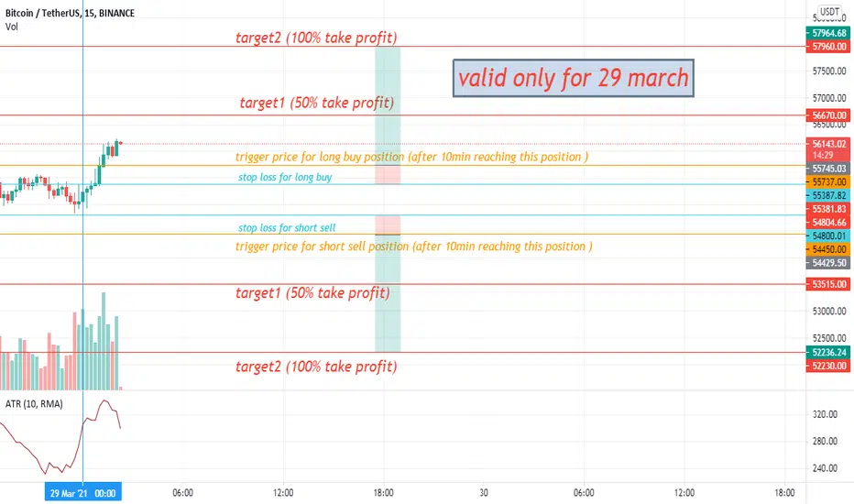
Task: Click the 29 Mar '21 00:00 date marker
Action: (83, 493)
